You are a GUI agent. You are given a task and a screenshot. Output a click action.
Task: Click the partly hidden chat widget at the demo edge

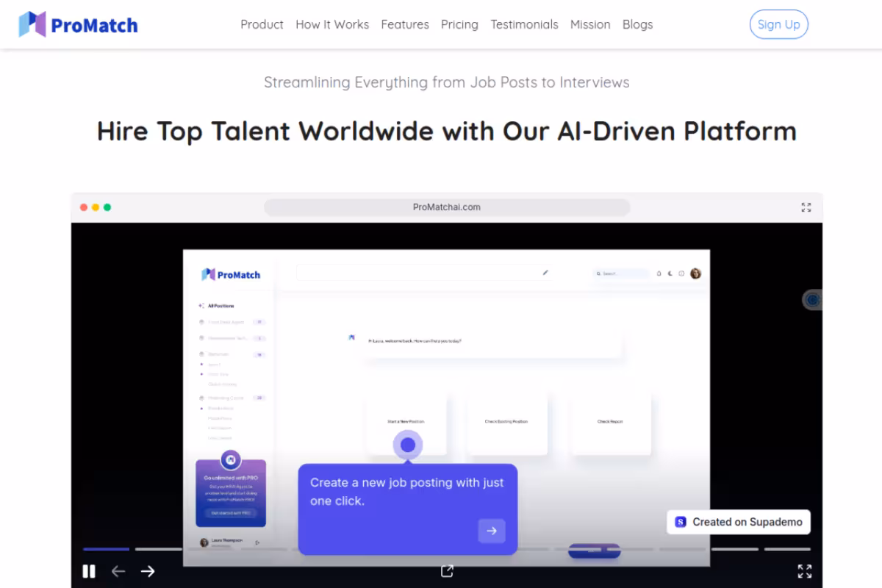[x=812, y=300]
